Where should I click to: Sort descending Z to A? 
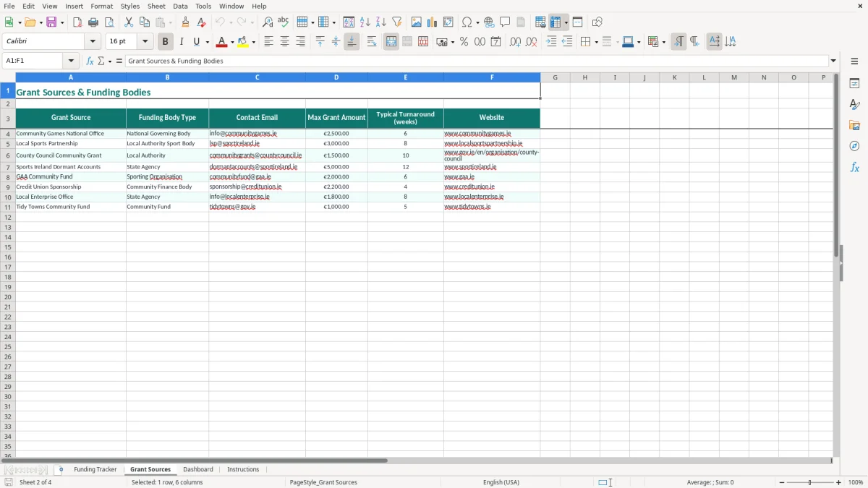click(381, 22)
